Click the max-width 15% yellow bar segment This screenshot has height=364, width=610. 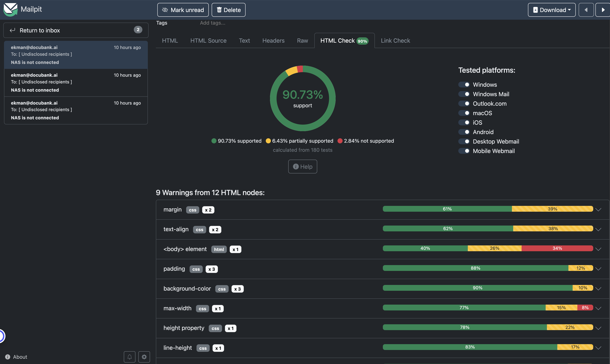coord(561,308)
